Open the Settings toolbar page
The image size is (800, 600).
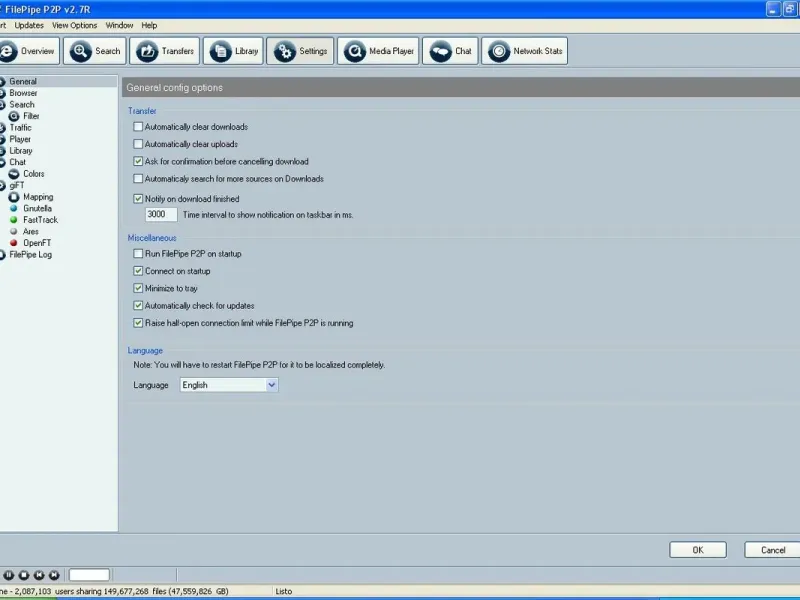click(300, 51)
